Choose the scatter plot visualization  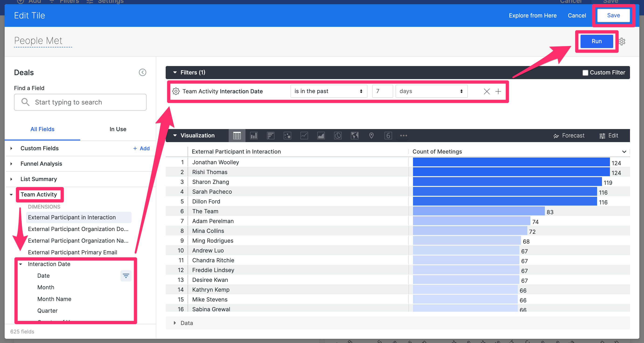point(287,136)
